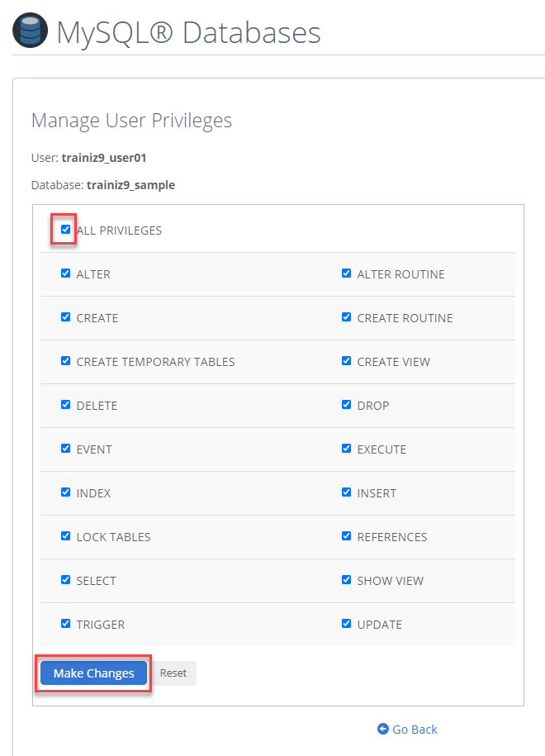
Task: Disable the SHOW VIEW privilege
Action: pyautogui.click(x=346, y=579)
